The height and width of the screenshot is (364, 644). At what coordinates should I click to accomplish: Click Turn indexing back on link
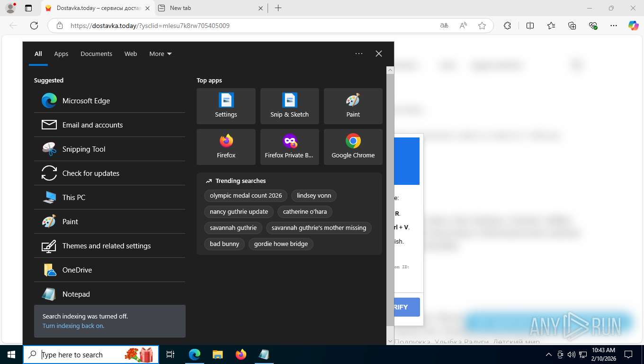click(x=73, y=326)
